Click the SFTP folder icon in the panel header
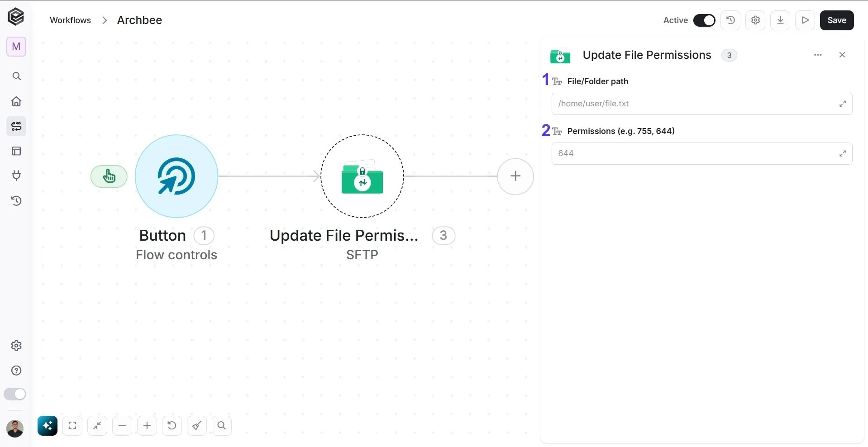The width and height of the screenshot is (868, 447). (x=560, y=56)
